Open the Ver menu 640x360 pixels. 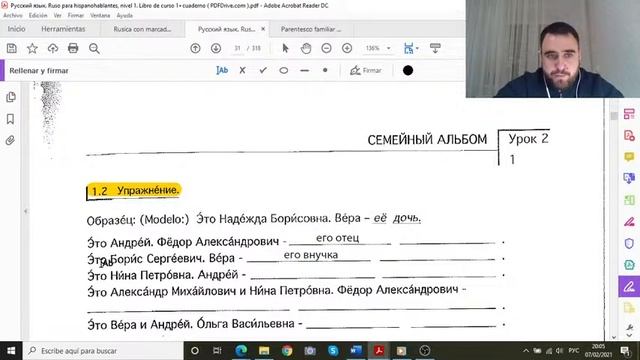[58, 16]
